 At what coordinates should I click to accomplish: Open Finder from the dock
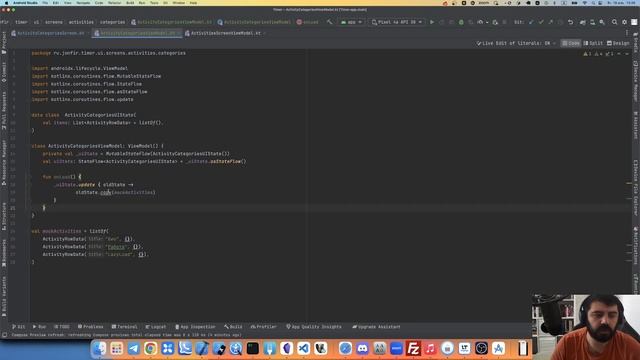point(99,348)
